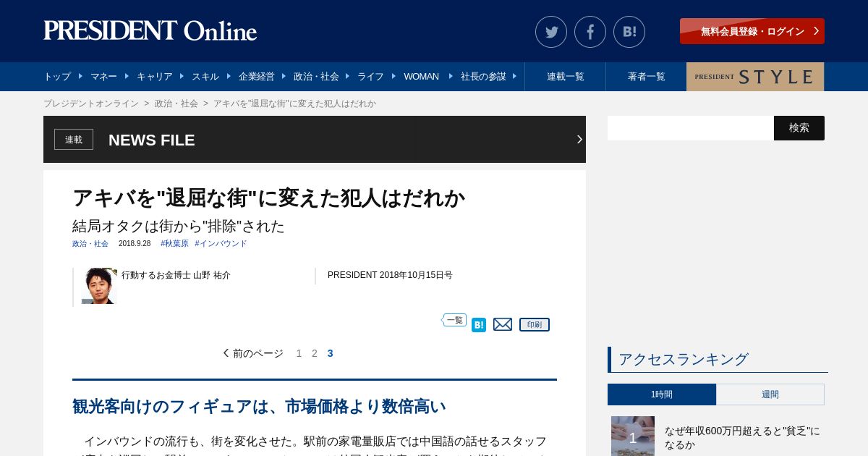
Task: Select current article page 3
Action: tap(331, 353)
